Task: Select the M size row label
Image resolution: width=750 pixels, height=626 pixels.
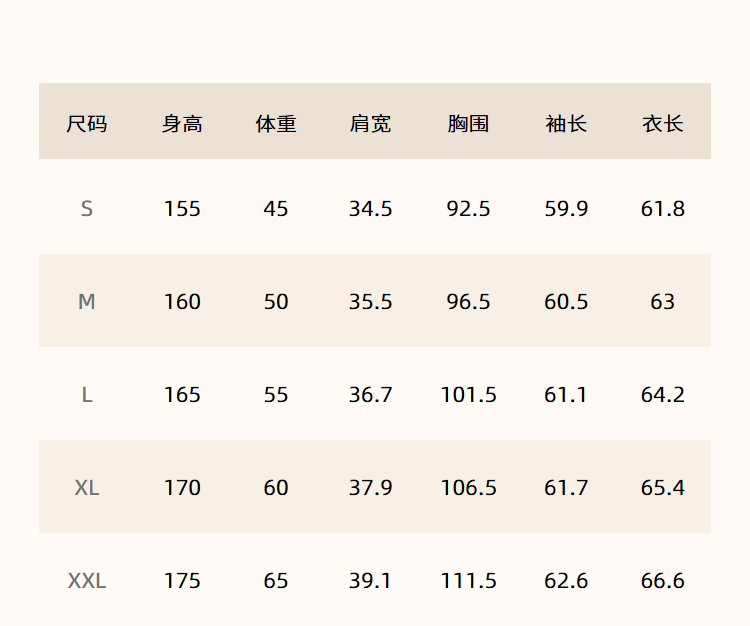Action: tap(87, 302)
